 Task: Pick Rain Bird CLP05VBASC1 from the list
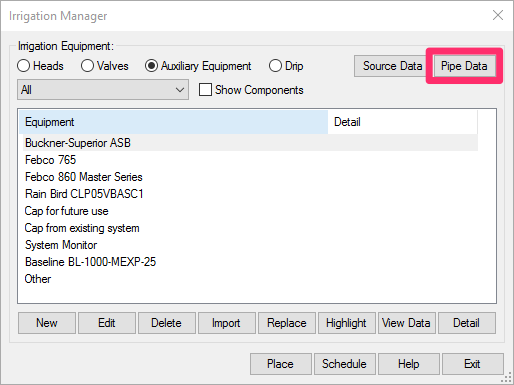(x=251, y=194)
